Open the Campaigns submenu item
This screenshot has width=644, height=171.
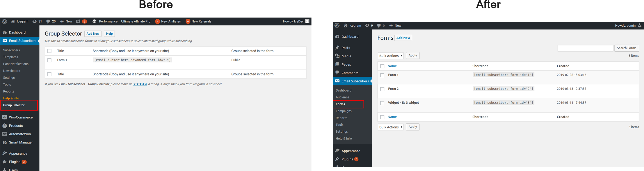343,111
